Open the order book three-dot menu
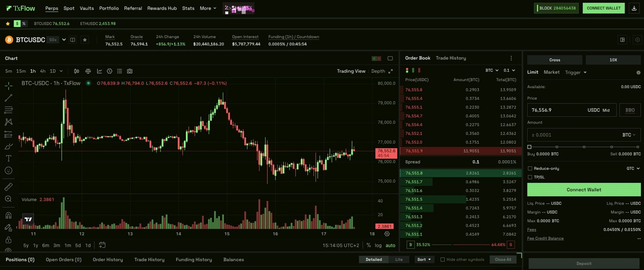 (x=511, y=58)
